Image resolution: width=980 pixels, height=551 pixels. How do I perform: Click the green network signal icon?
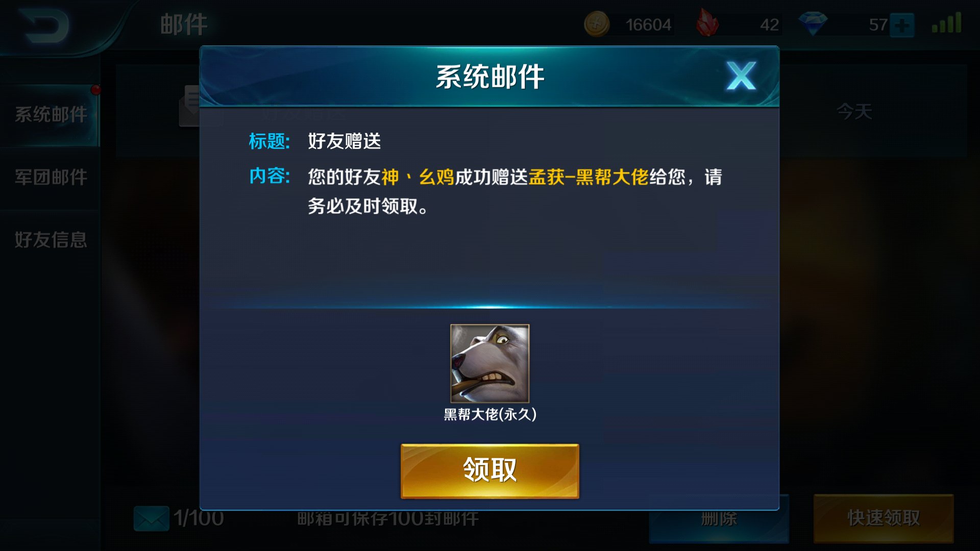pos(946,23)
